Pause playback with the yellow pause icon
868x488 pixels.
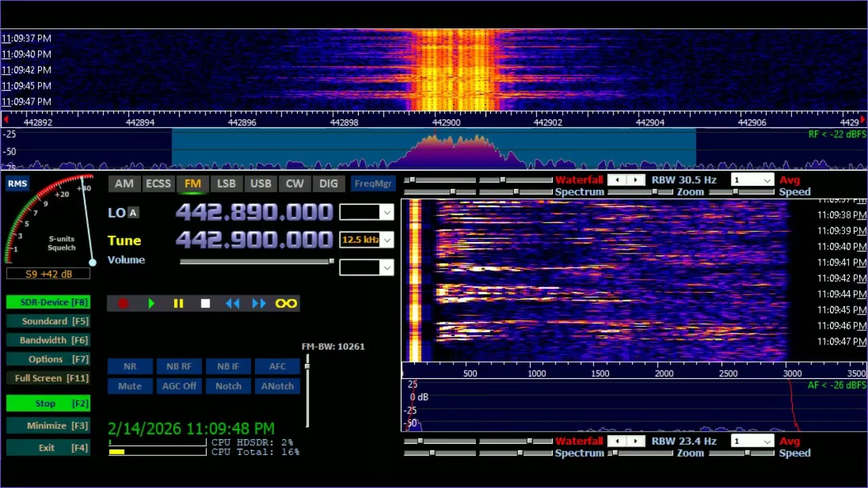[178, 304]
